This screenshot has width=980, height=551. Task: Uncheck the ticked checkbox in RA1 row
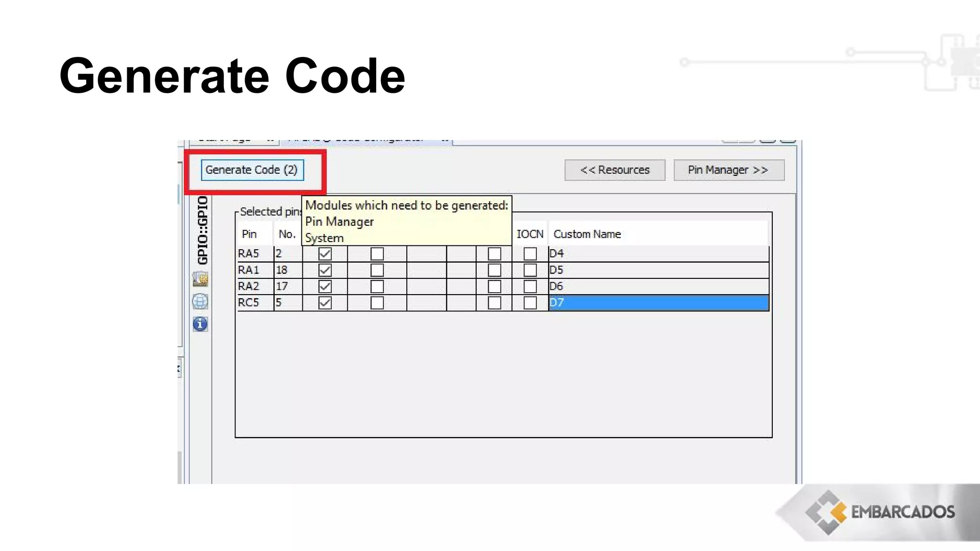325,270
